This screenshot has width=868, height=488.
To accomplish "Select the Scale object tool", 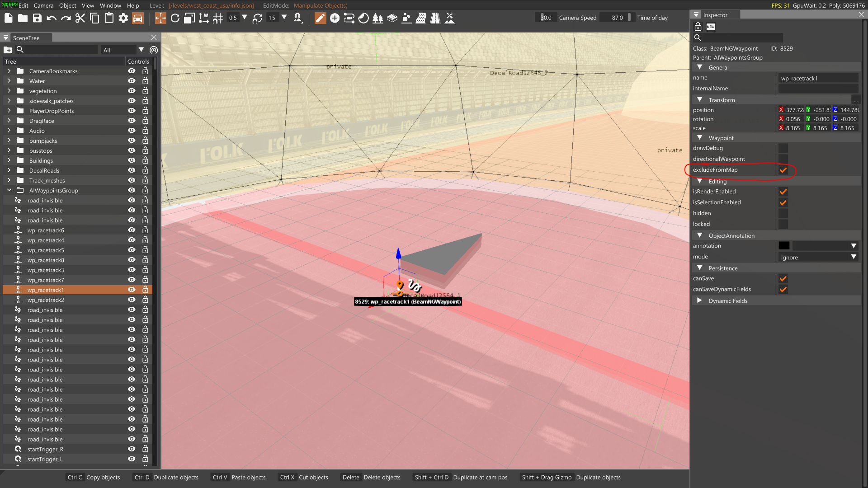I will tap(189, 18).
